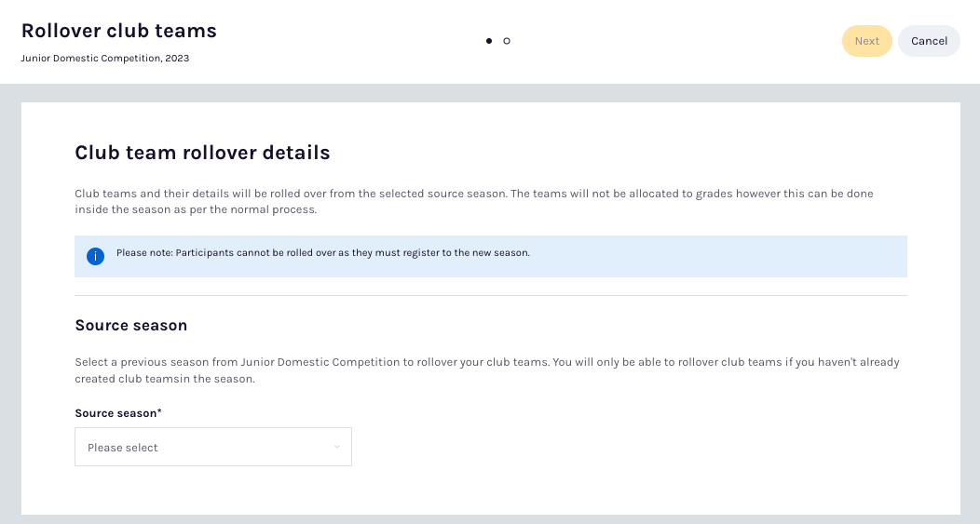Click the "Select a previous season" instruction text
The image size is (980, 524).
click(x=486, y=369)
